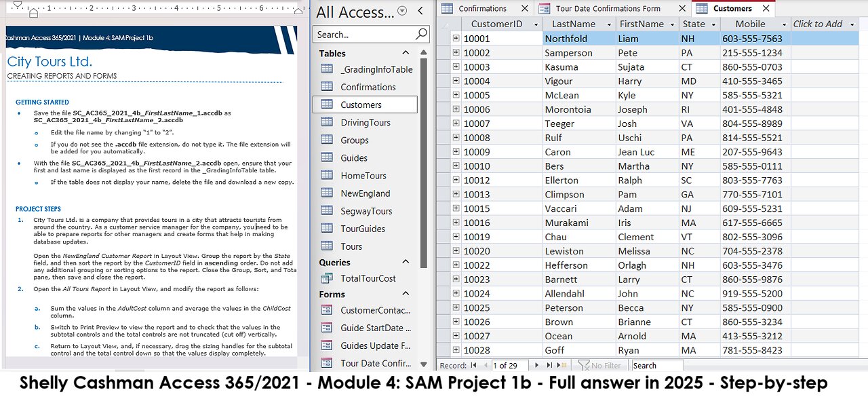Collapse the navigation pane with shutter arrow
Image resolution: width=868 pixels, height=399 pixels.
click(x=420, y=12)
